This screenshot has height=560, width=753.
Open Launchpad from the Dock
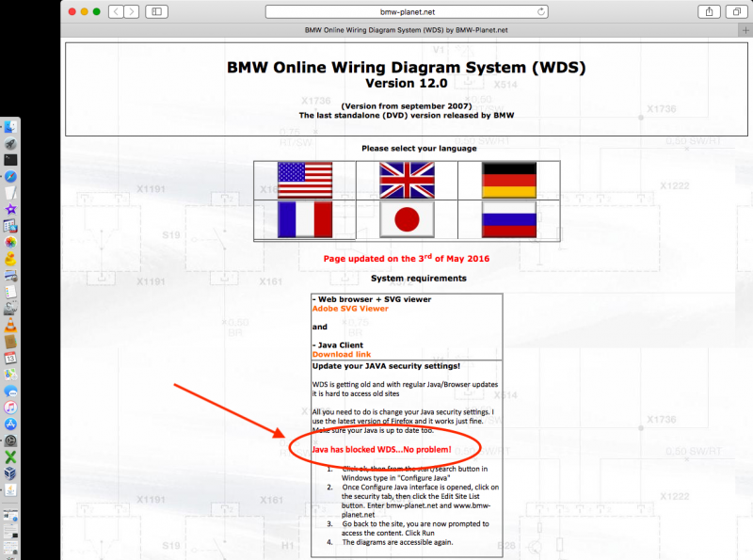click(x=10, y=144)
